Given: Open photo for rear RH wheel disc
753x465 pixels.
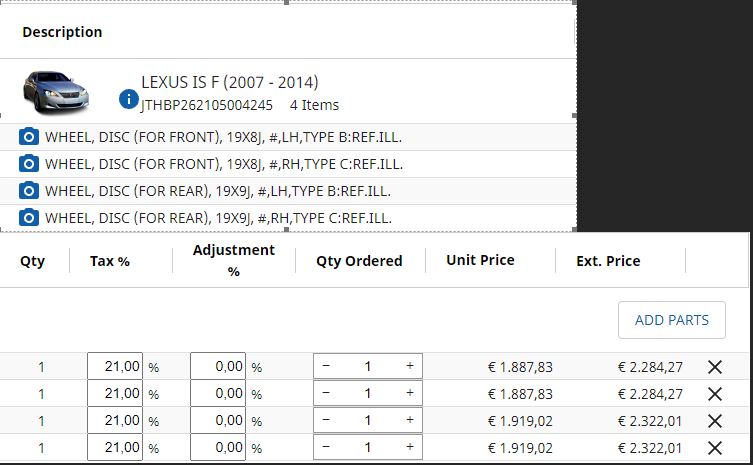Looking at the screenshot, I should (x=30, y=218).
